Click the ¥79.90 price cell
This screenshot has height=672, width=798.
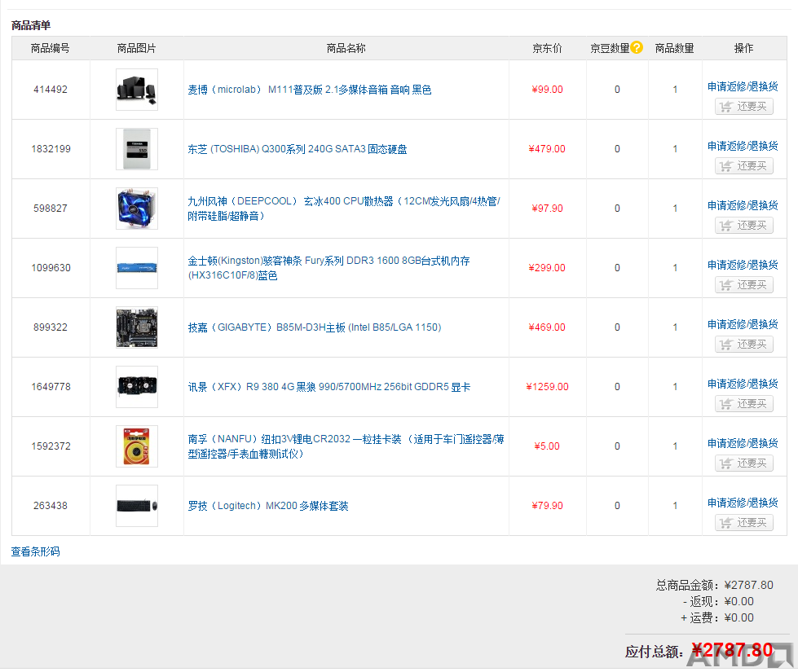tap(547, 506)
